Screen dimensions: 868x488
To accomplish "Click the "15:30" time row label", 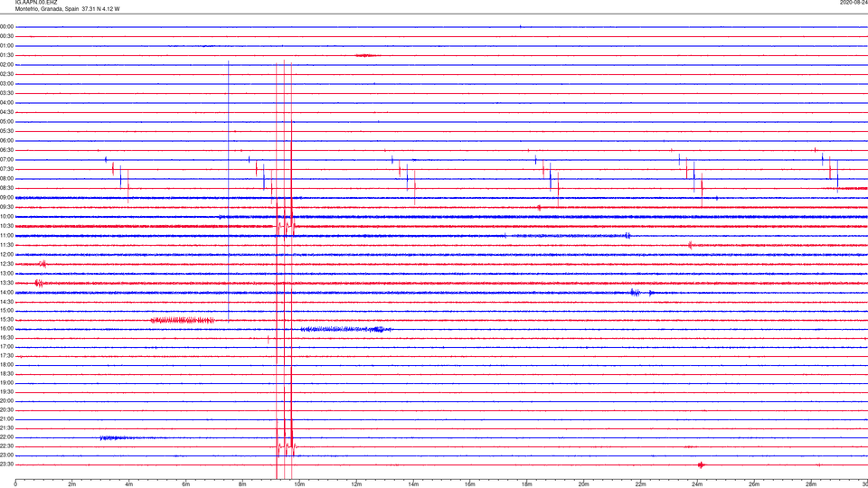I will click(x=7, y=320).
